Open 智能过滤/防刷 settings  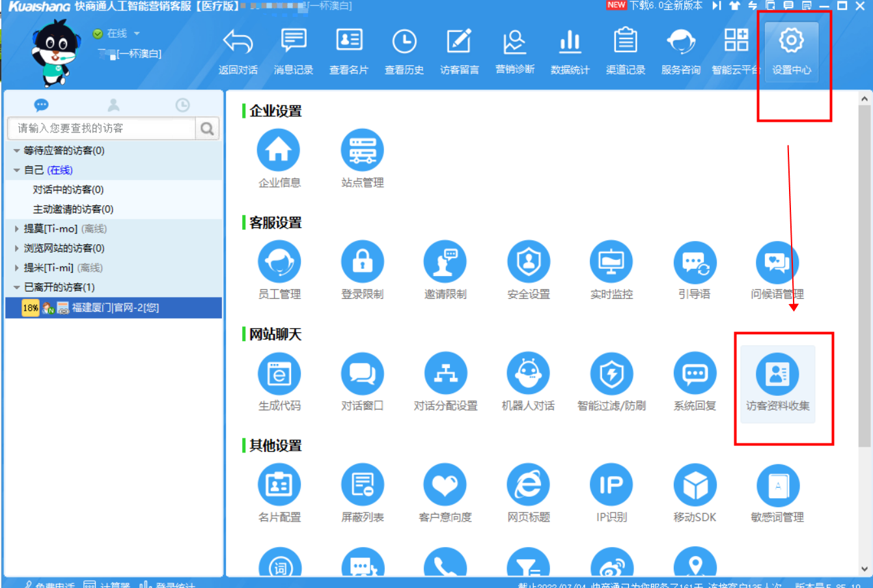click(x=611, y=374)
